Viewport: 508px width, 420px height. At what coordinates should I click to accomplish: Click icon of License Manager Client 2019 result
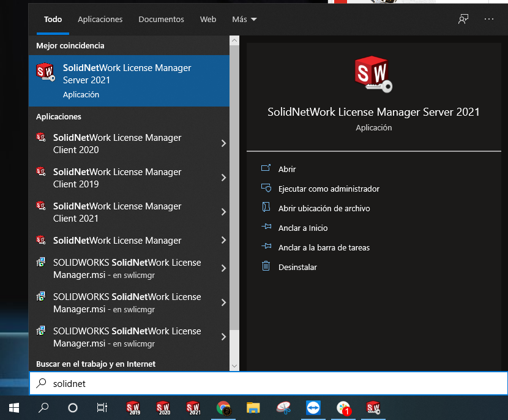pos(41,171)
